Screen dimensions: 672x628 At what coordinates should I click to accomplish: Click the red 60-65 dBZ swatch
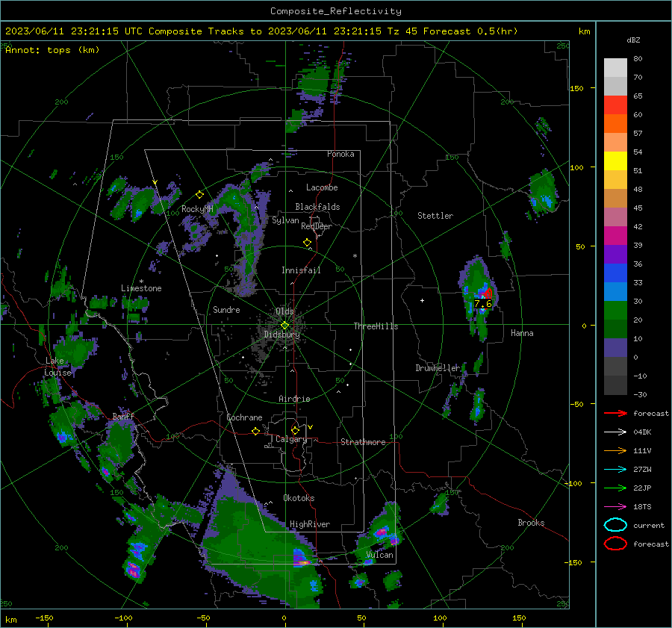[x=615, y=105]
